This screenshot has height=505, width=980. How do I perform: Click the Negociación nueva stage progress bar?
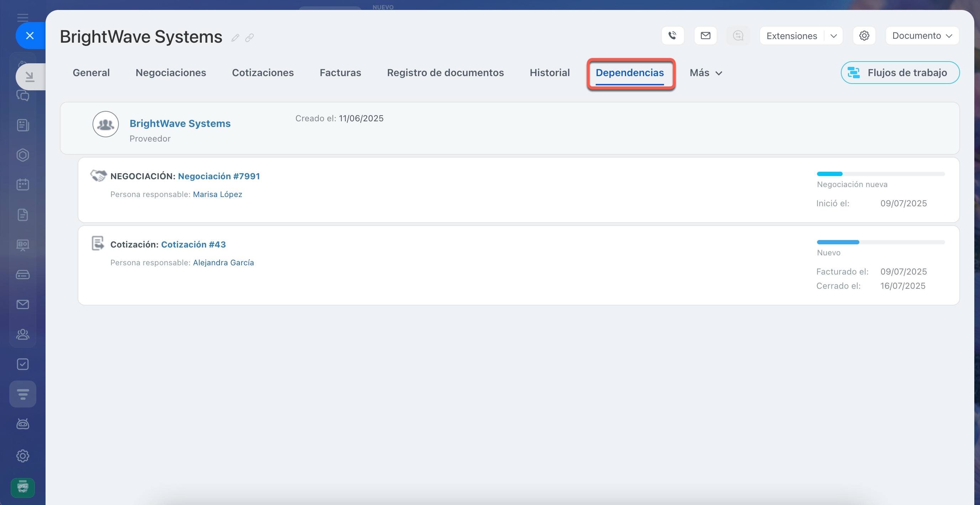pos(880,174)
